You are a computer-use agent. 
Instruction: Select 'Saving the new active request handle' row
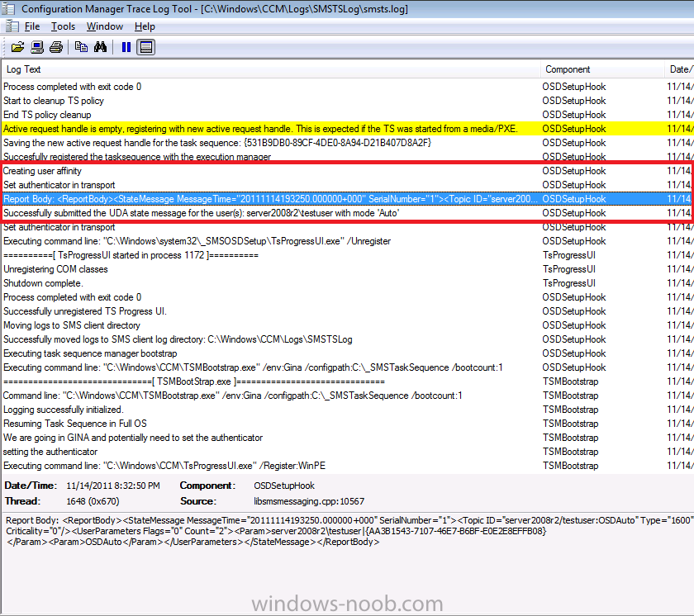(347, 143)
